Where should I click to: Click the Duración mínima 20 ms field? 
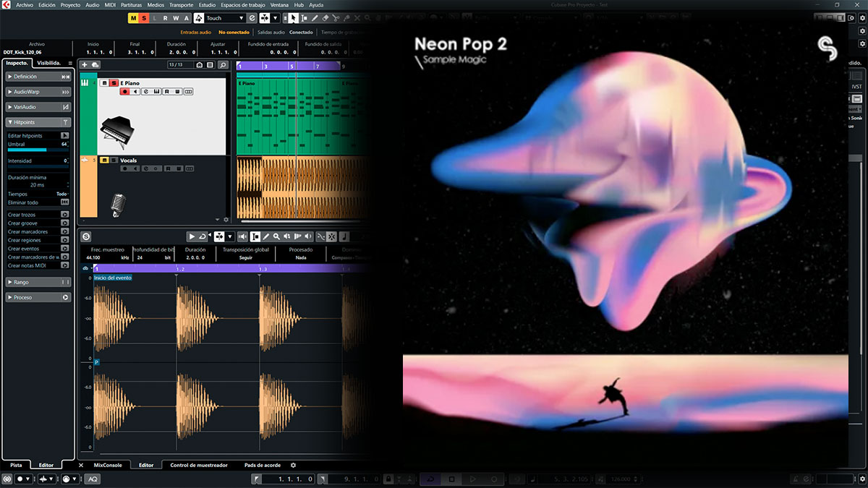click(38, 185)
